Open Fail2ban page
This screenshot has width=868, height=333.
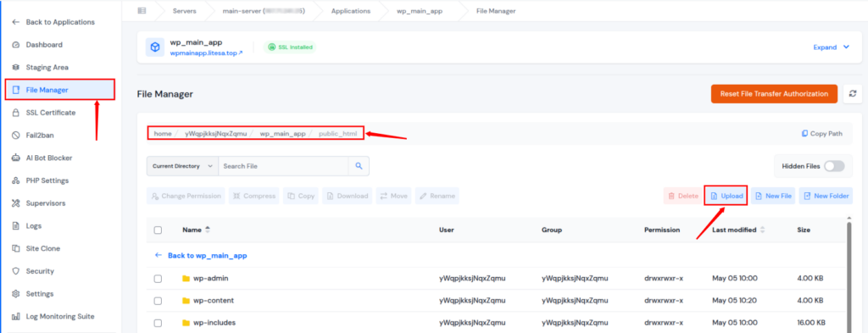pyautogui.click(x=33, y=135)
